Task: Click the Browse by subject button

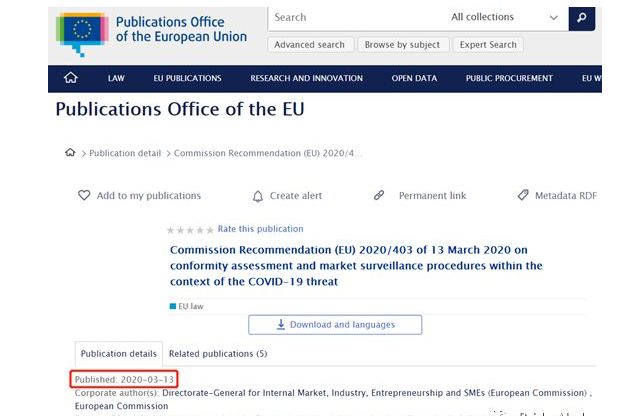Action: [402, 45]
